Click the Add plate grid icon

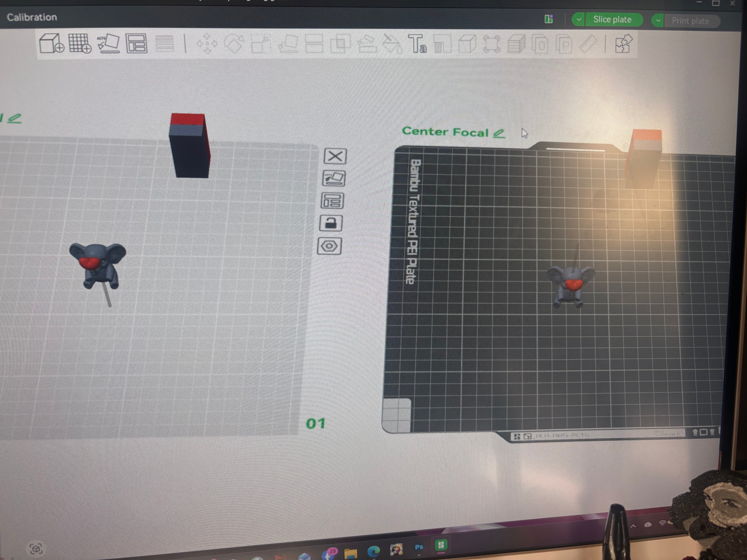(x=80, y=43)
